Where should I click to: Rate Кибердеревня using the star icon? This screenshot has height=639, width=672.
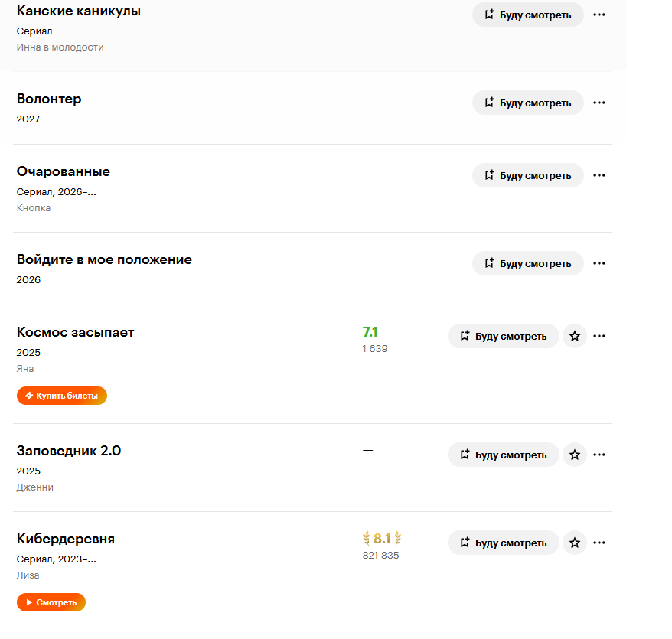[575, 543]
